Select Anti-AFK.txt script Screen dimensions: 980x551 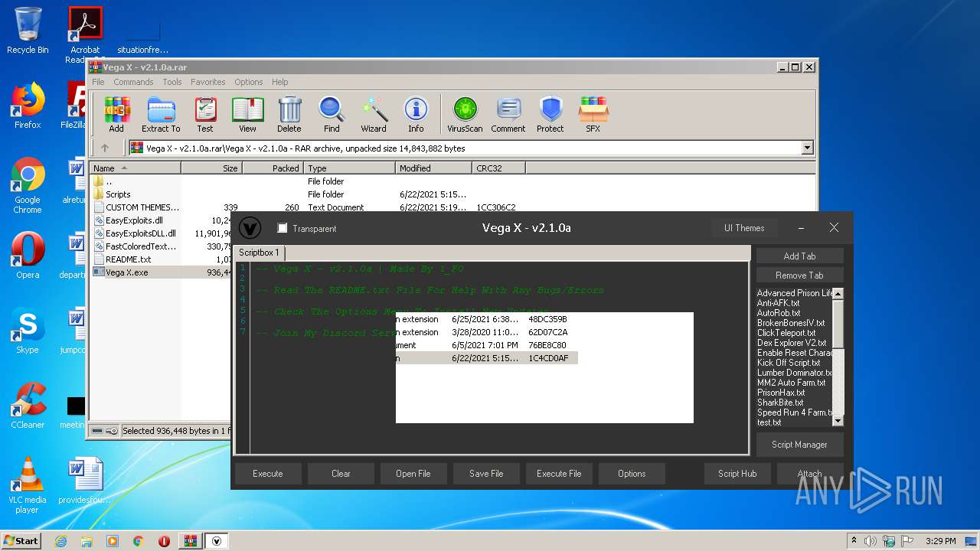(x=779, y=303)
